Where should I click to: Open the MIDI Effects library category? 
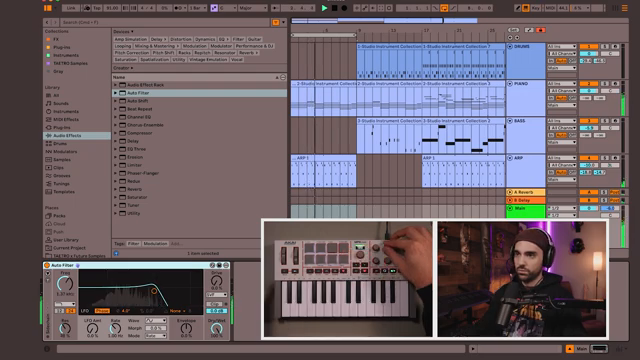(x=66, y=119)
